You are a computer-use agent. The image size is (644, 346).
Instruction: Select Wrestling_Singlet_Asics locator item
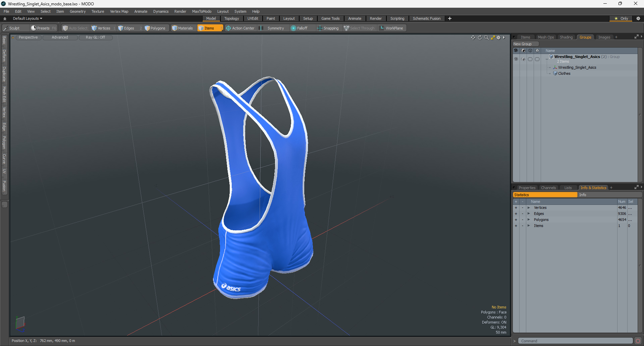(577, 67)
